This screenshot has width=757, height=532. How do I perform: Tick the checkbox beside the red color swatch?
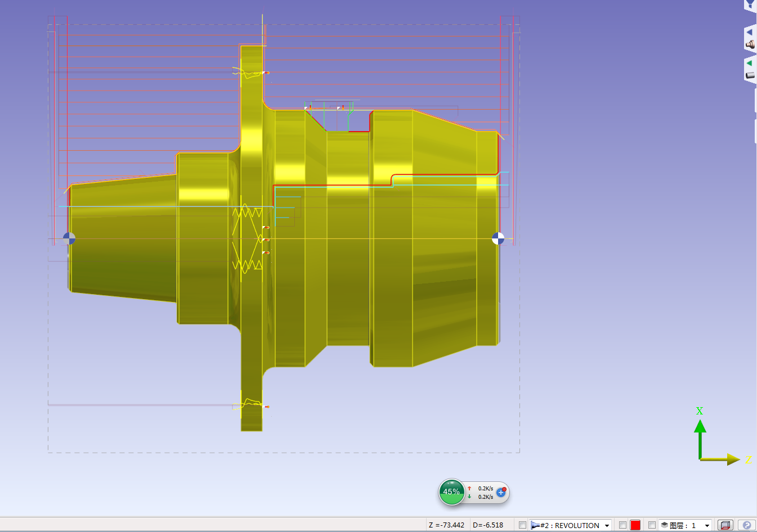click(x=622, y=525)
